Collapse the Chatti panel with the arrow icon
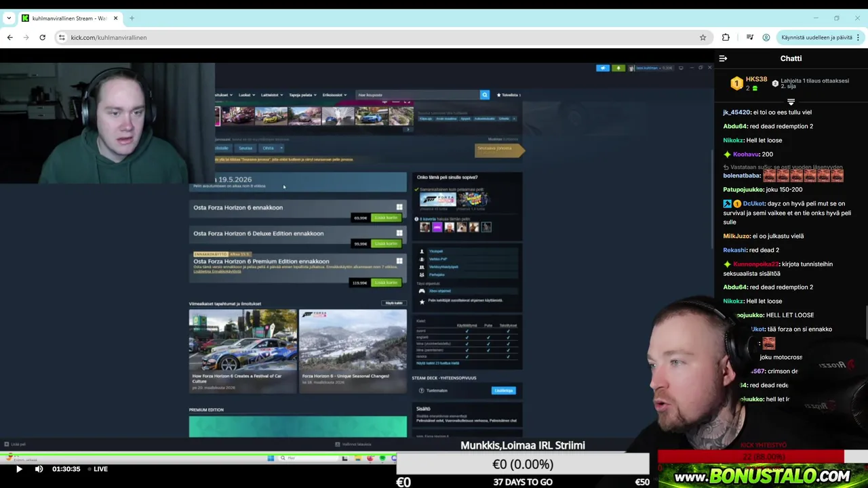 click(x=723, y=58)
